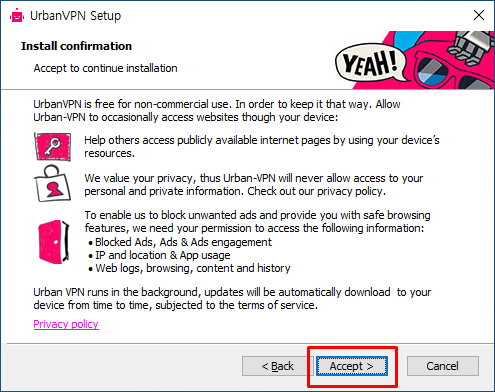The height and width of the screenshot is (392, 495).
Task: Click the Accept button to continue installation
Action: 352,366
